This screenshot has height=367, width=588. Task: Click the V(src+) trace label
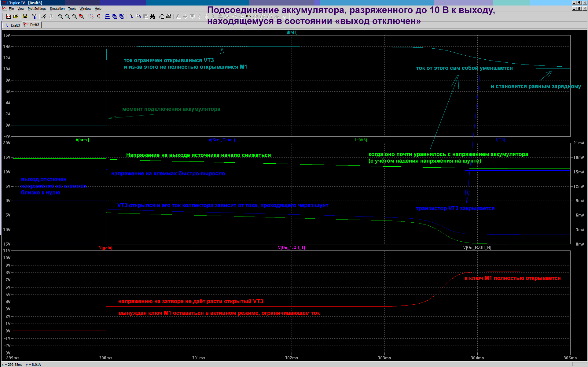pyautogui.click(x=83, y=140)
